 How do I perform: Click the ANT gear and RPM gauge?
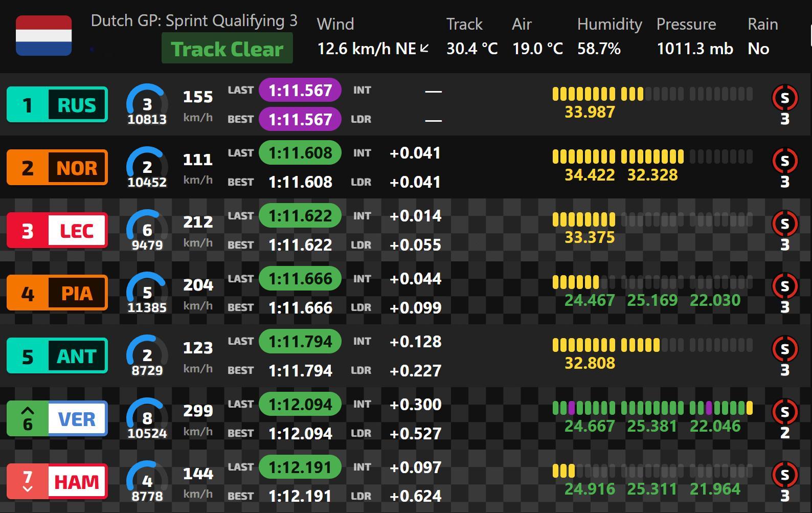[147, 356]
